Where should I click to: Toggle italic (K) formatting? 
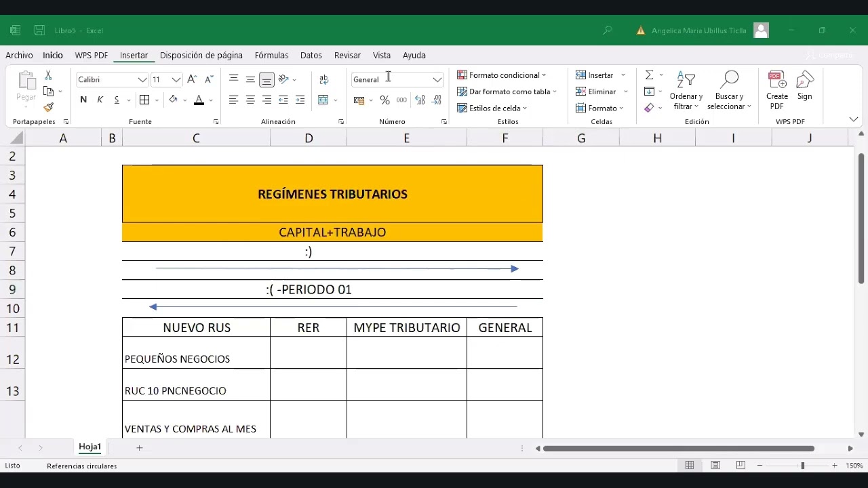(100, 100)
